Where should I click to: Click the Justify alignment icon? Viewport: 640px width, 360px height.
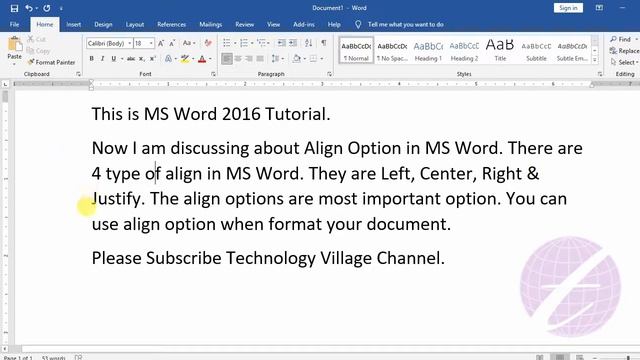pyautogui.click(x=260, y=59)
